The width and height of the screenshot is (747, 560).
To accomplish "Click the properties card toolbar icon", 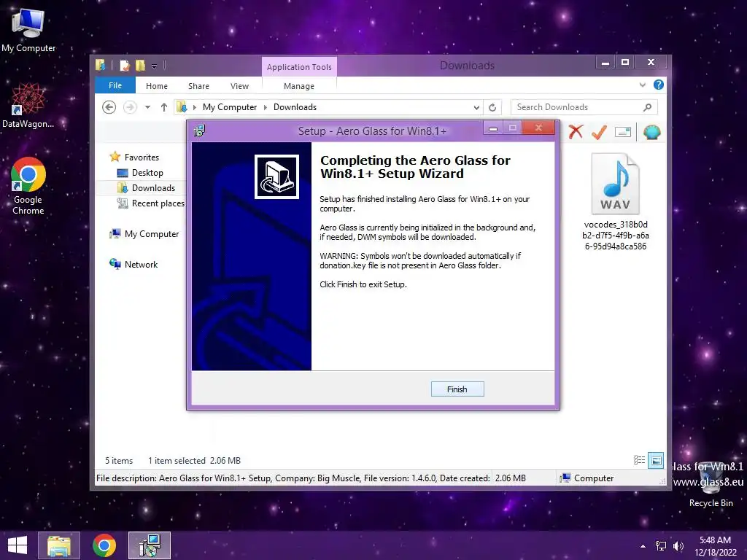I will (x=623, y=132).
